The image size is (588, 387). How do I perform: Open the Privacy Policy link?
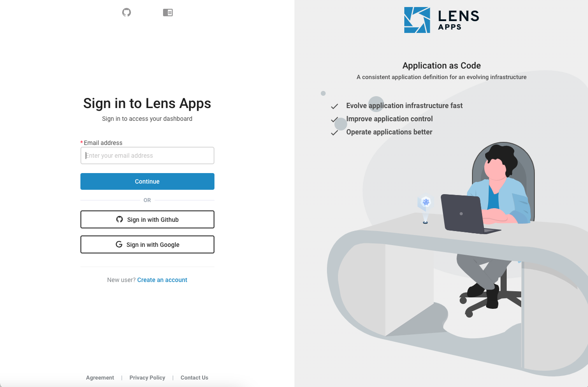pyautogui.click(x=147, y=378)
